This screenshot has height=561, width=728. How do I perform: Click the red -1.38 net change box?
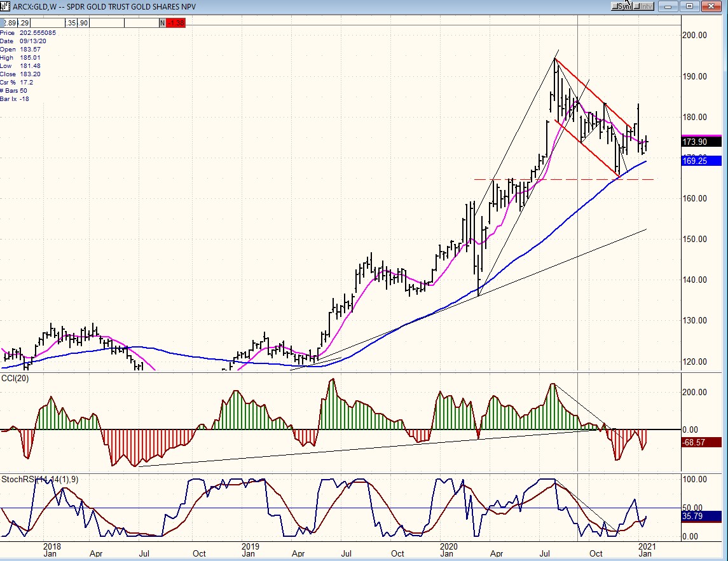pos(176,23)
